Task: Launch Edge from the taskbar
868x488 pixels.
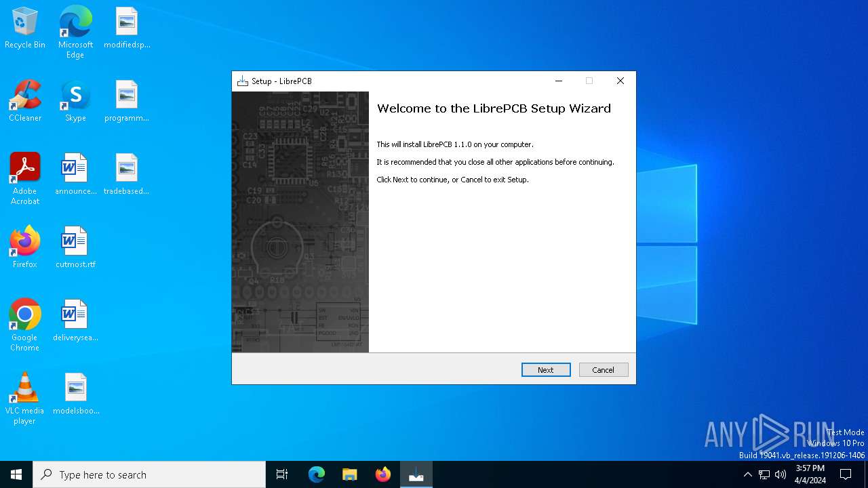Action: [317, 474]
